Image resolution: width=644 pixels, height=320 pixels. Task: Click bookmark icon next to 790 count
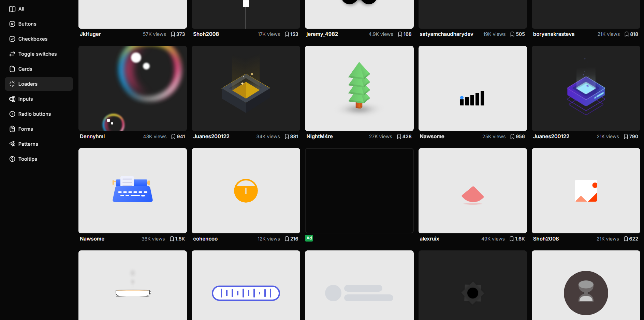click(626, 136)
